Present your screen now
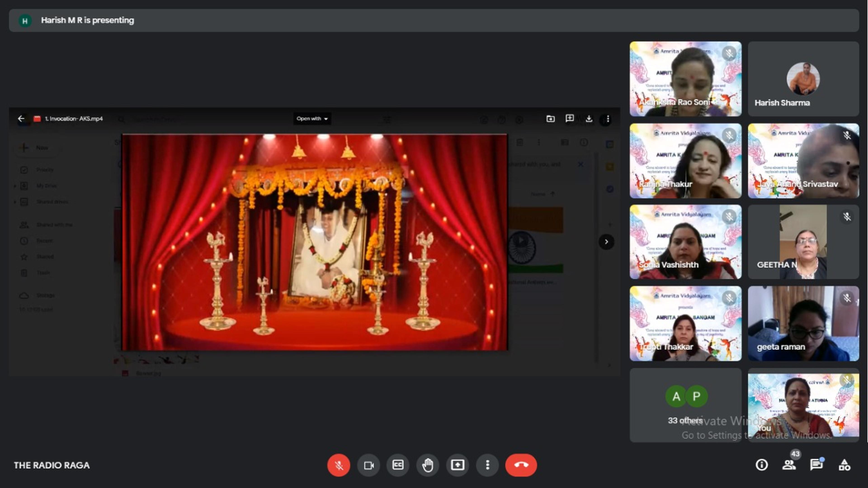Viewport: 868px width, 488px height. coord(457,465)
